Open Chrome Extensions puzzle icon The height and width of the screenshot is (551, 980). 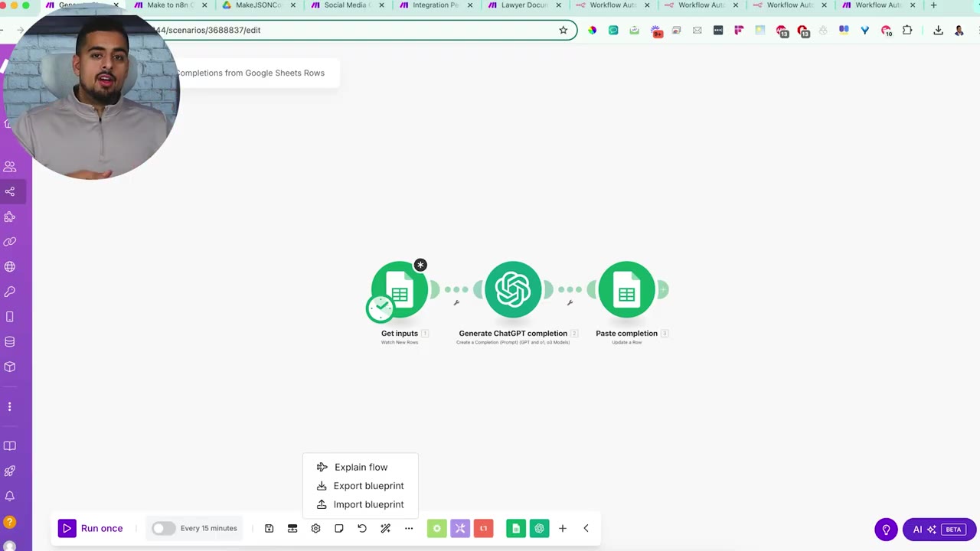(907, 31)
